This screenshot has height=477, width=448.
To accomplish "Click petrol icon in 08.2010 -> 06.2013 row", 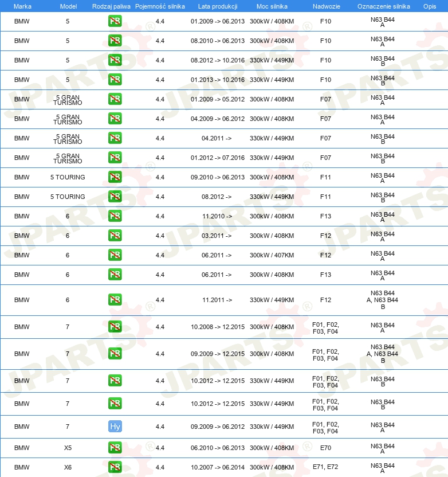I will click(115, 41).
